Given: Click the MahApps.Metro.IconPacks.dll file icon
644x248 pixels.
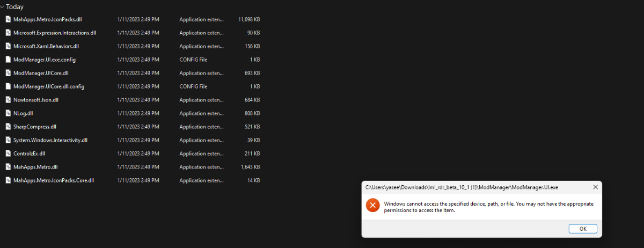Looking at the screenshot, I should (8, 19).
